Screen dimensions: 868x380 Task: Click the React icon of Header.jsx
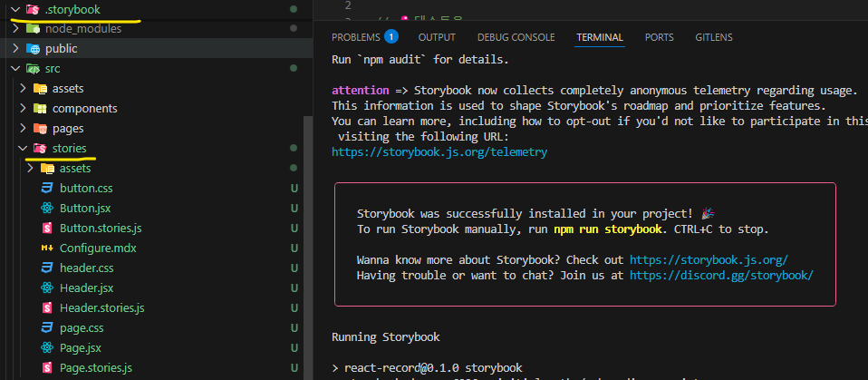pyautogui.click(x=47, y=288)
